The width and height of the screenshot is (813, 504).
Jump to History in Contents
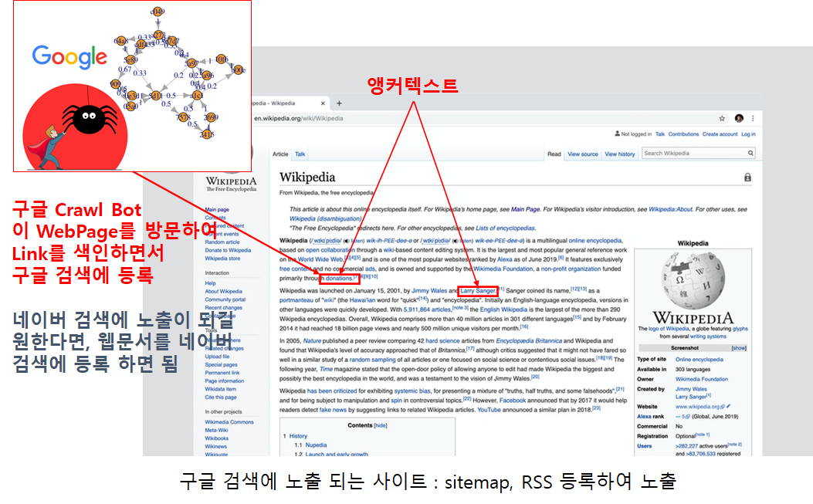click(298, 436)
